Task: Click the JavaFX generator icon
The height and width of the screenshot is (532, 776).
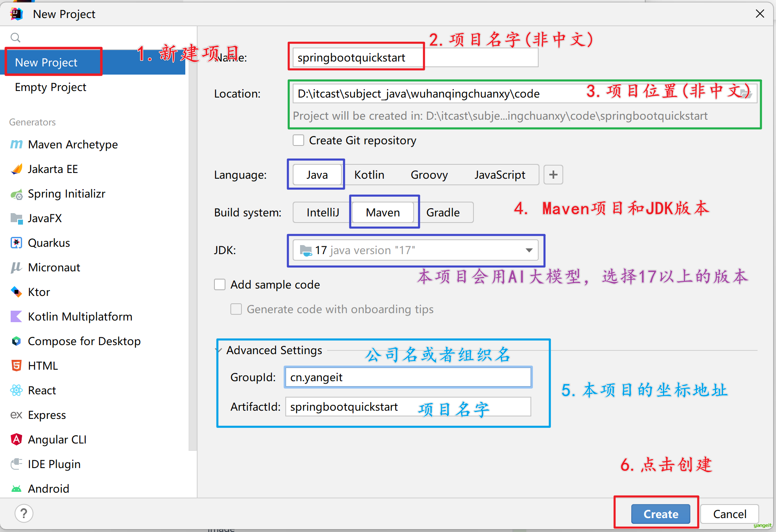Action: pyautogui.click(x=16, y=218)
